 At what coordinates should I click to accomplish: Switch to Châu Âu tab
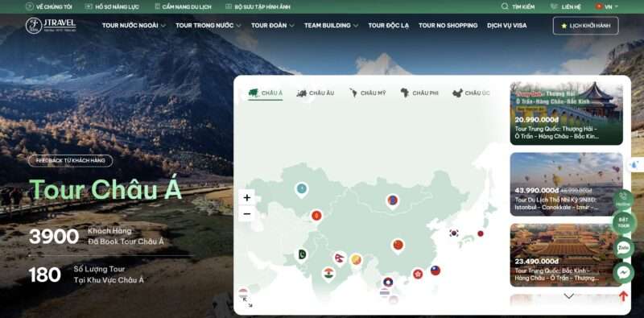(x=315, y=93)
